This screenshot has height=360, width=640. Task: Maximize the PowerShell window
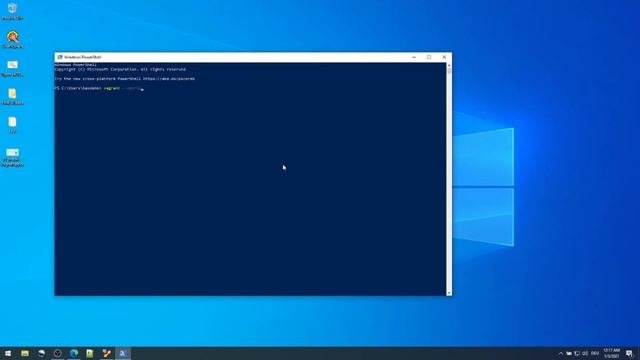429,57
